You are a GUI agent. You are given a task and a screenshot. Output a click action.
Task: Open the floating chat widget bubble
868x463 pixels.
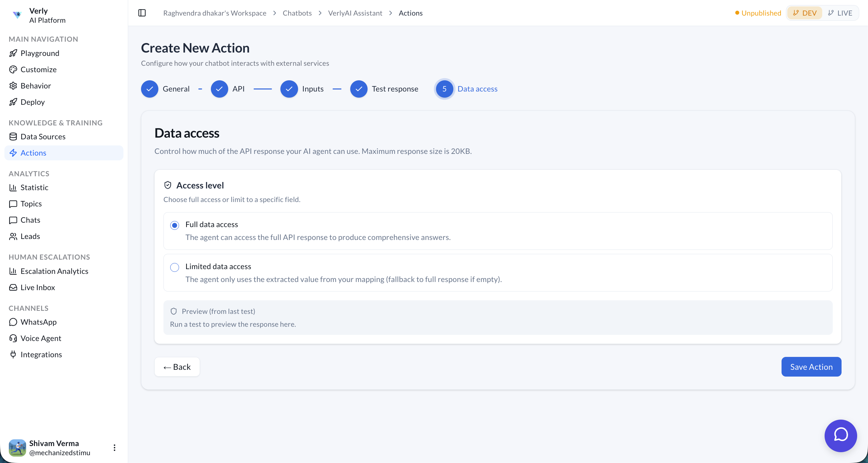point(841,436)
